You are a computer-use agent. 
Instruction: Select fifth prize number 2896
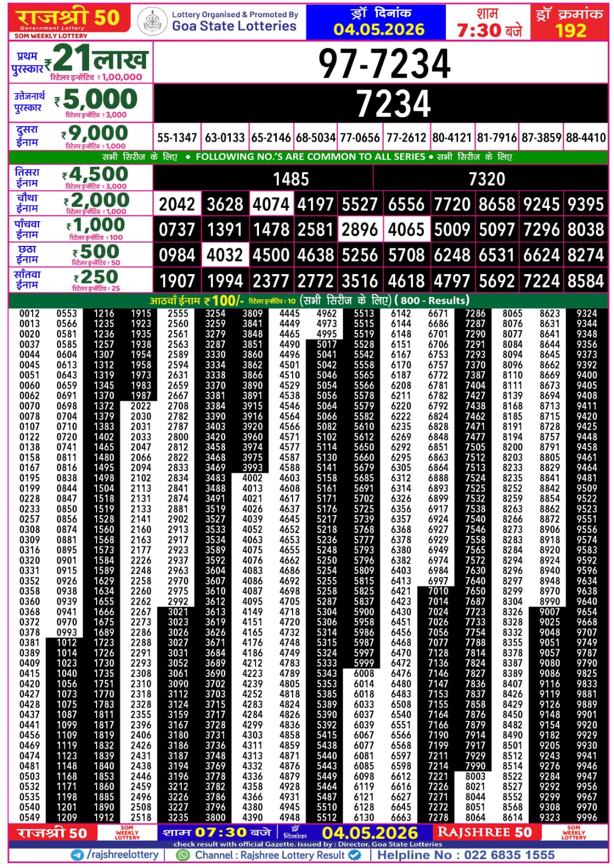point(359,230)
